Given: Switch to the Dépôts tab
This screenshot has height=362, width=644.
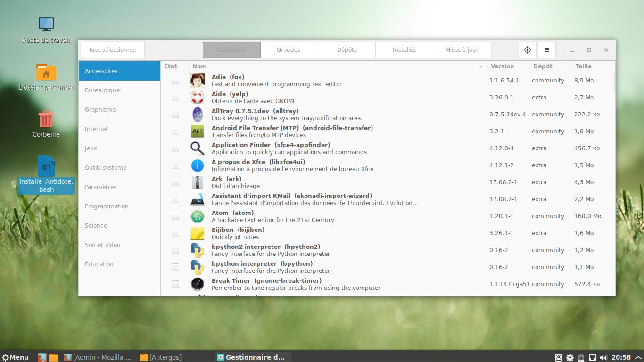Looking at the screenshot, I should 347,50.
